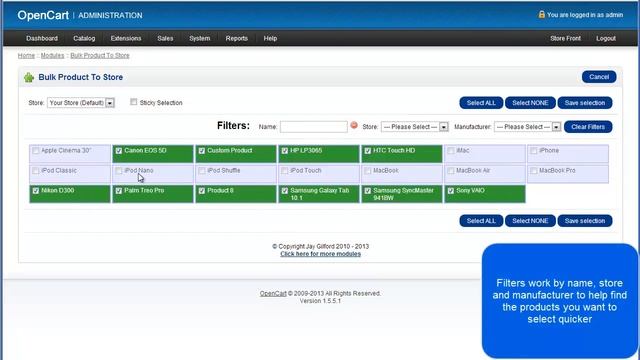Uncheck the Sony VAIO checkbox
The width and height of the screenshot is (640, 360).
tap(451, 191)
